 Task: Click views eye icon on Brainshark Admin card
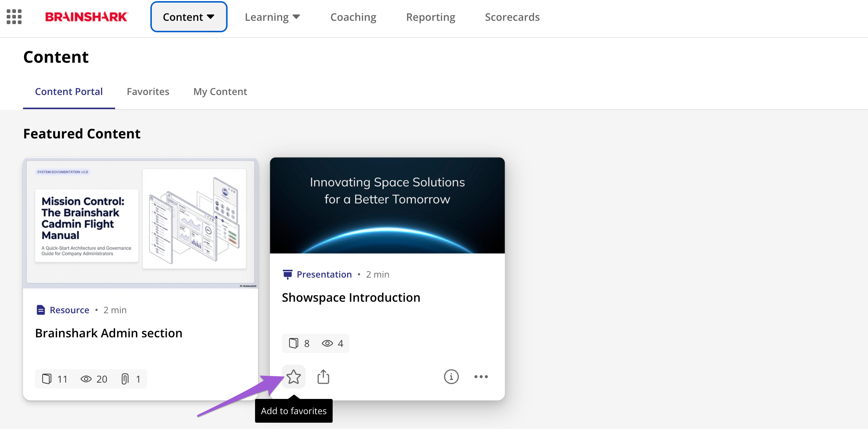[x=86, y=379]
